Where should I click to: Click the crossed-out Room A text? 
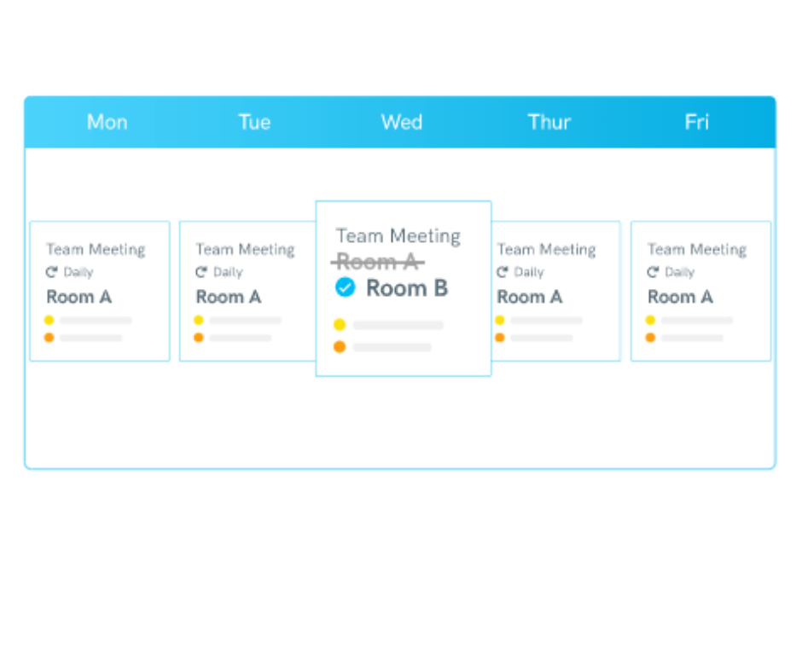point(377,263)
